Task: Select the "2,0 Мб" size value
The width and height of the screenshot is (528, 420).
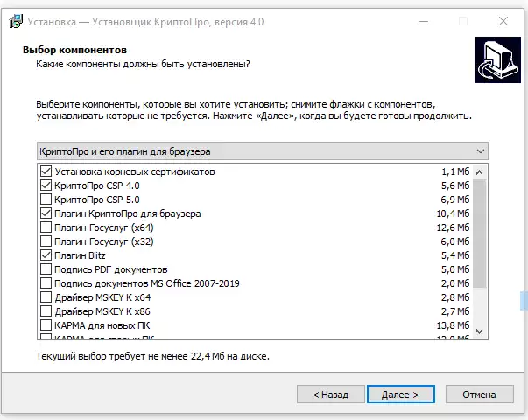Action: click(x=455, y=283)
